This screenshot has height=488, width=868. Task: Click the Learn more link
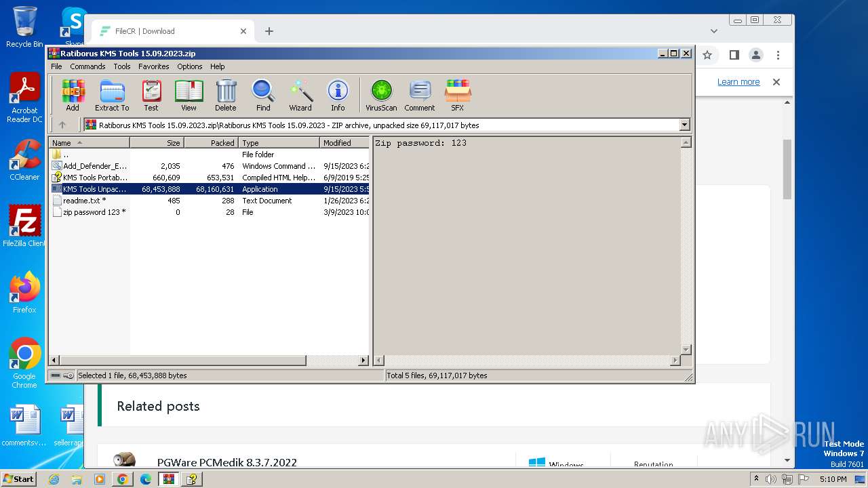738,82
